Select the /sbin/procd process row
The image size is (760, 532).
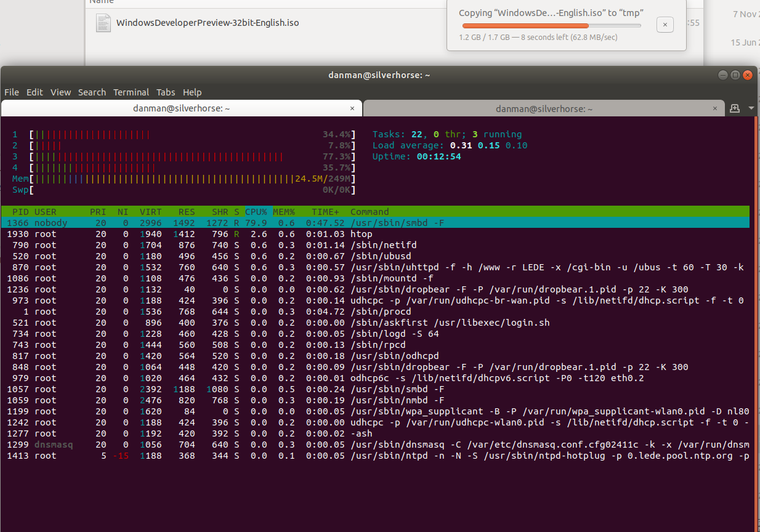tap(375, 312)
